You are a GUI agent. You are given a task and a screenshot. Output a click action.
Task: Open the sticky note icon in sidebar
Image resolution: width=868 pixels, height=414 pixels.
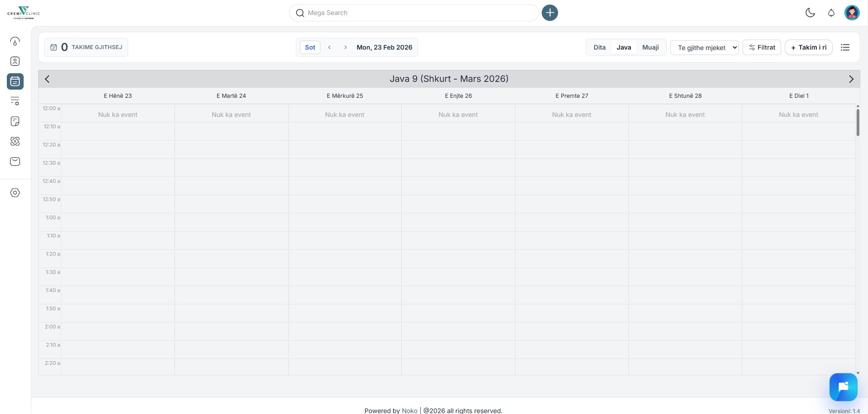pos(15,121)
